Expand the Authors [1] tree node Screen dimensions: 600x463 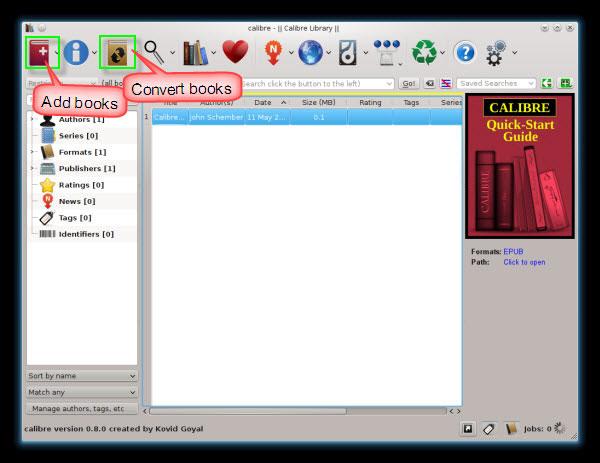[32, 119]
